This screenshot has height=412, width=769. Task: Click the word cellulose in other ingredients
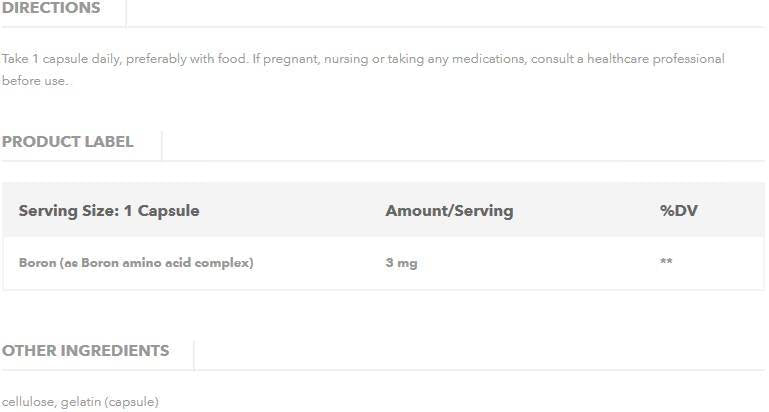28,402
